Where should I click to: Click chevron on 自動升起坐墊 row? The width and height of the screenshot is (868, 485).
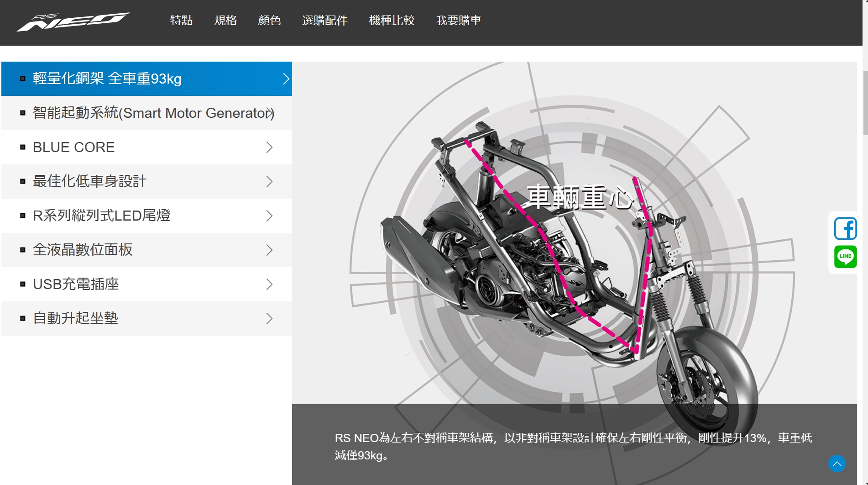(x=270, y=318)
